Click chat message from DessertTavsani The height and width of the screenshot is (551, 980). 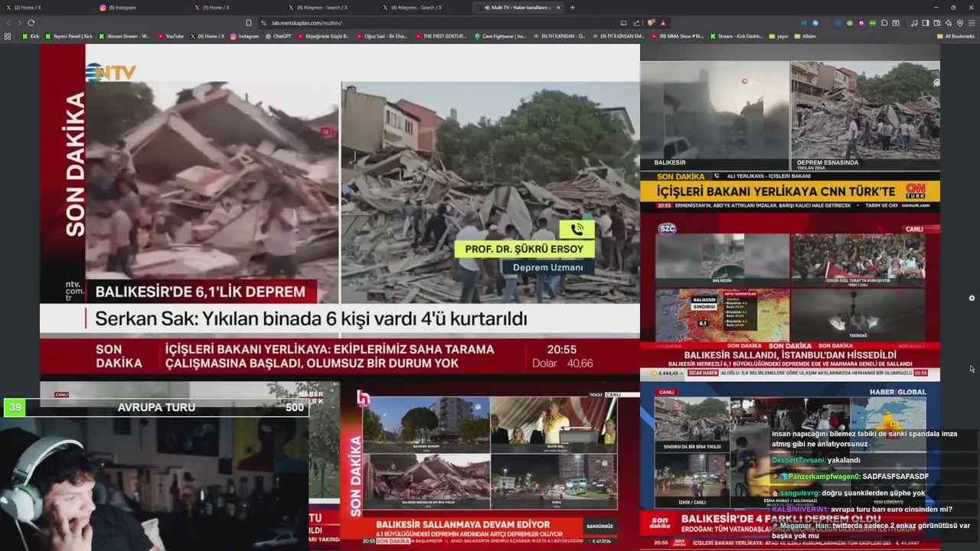[x=815, y=460]
